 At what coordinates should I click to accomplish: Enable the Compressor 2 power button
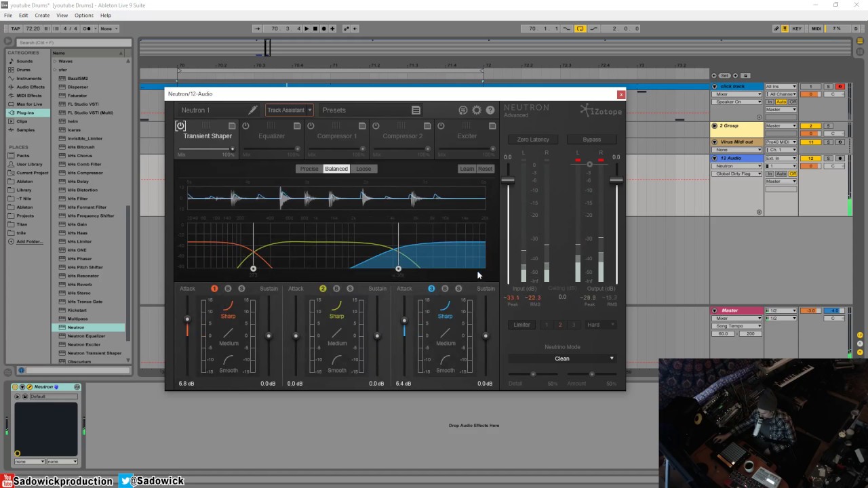click(376, 125)
